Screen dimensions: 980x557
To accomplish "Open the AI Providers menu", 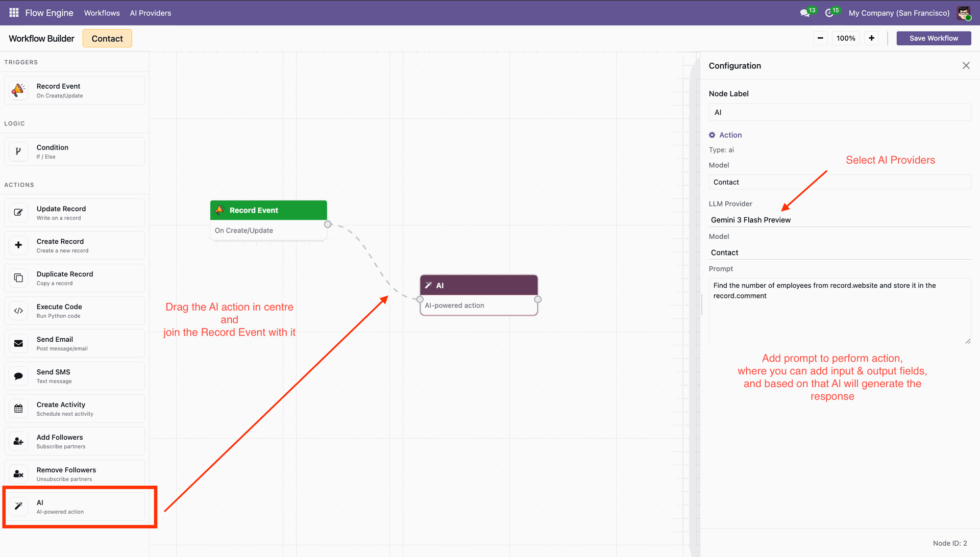I will click(x=150, y=13).
